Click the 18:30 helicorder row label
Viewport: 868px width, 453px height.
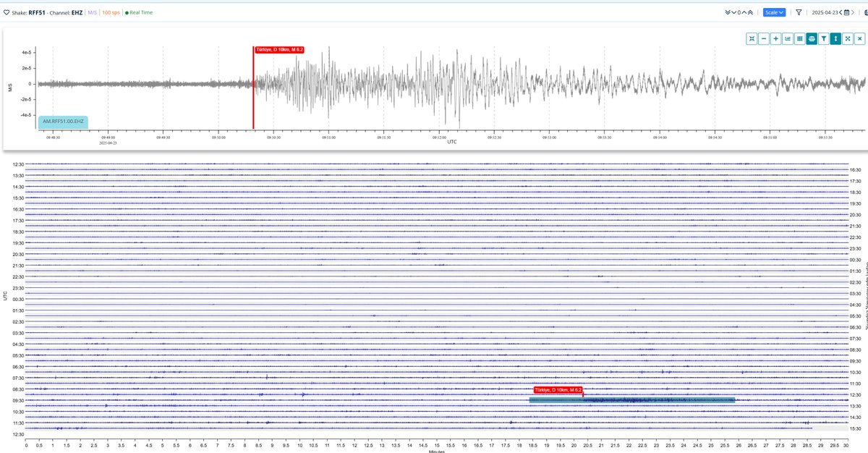pos(19,232)
